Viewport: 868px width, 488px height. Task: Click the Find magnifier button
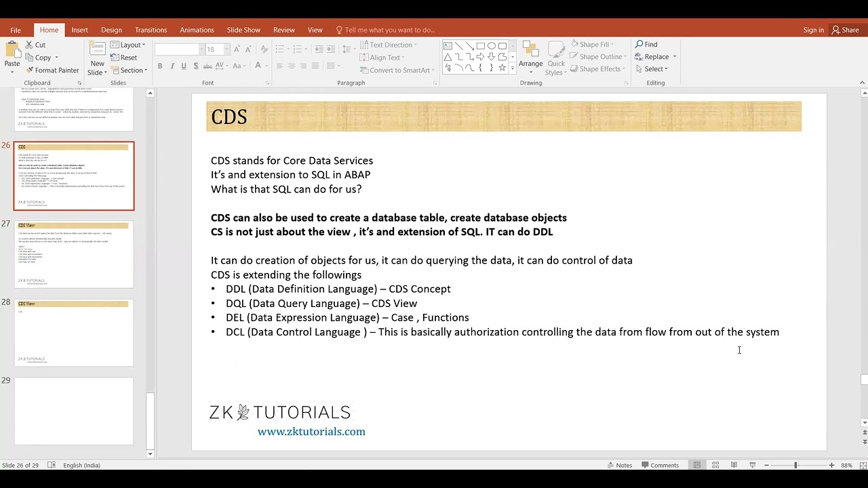coord(646,45)
